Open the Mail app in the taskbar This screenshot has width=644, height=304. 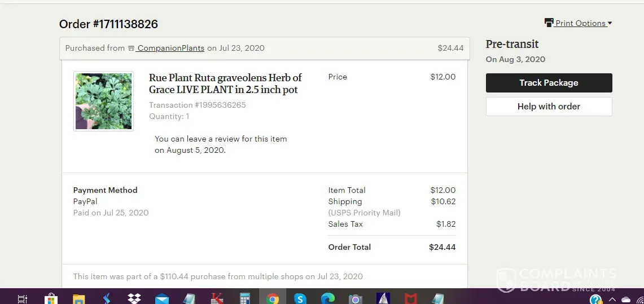tap(162, 298)
